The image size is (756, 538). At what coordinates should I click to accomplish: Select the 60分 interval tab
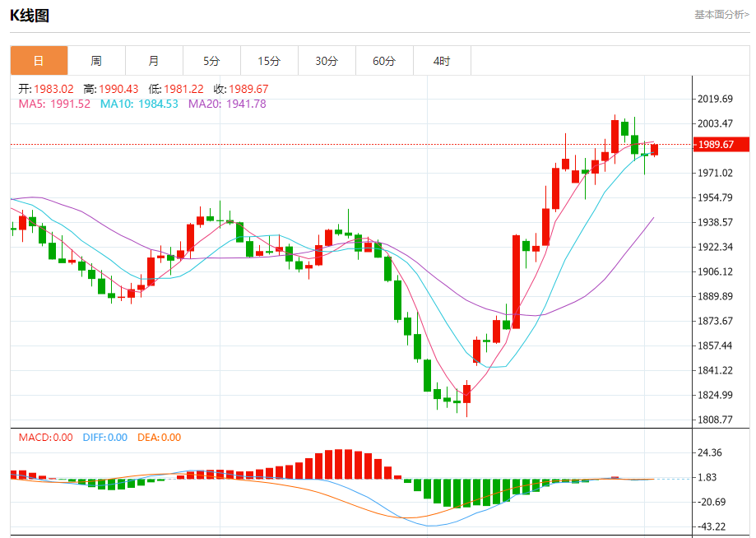point(384,61)
